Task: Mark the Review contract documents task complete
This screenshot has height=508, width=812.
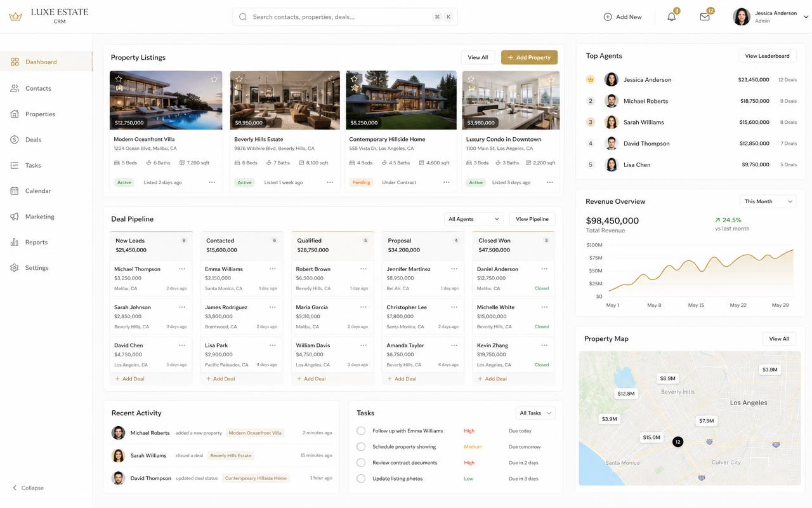Action: pyautogui.click(x=361, y=463)
